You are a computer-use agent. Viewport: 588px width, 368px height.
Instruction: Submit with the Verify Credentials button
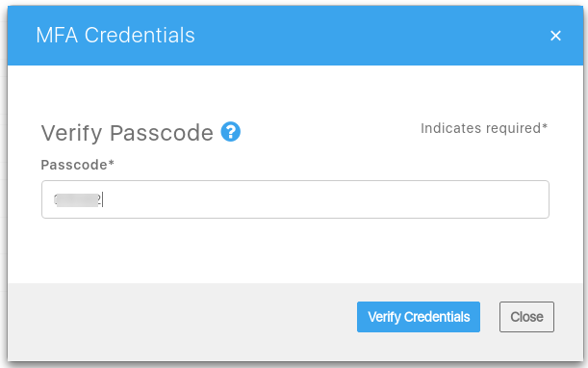(418, 317)
